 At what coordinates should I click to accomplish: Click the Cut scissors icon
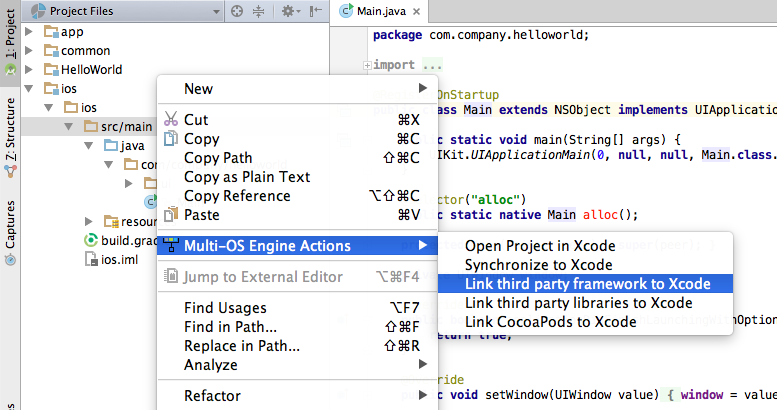170,119
